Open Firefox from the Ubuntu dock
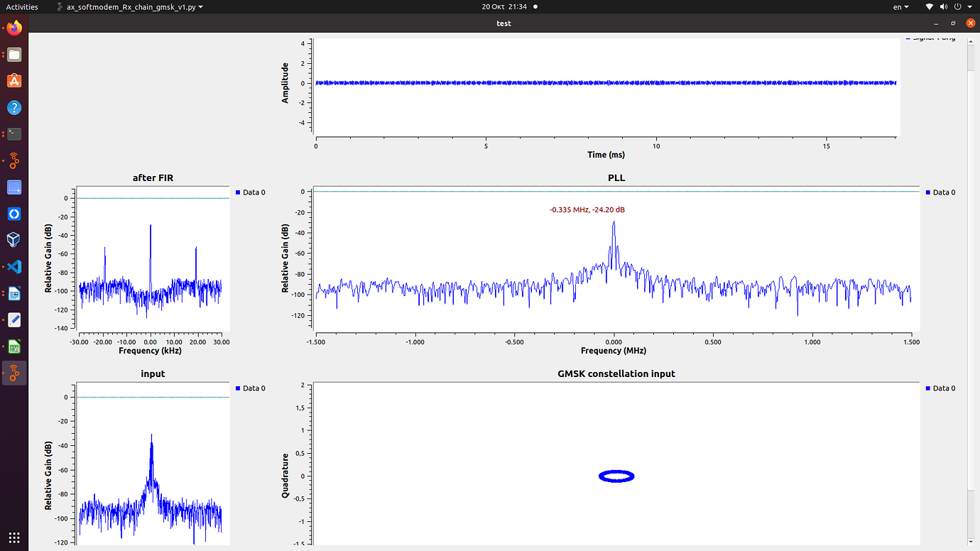The height and width of the screenshot is (551, 980). [13, 27]
